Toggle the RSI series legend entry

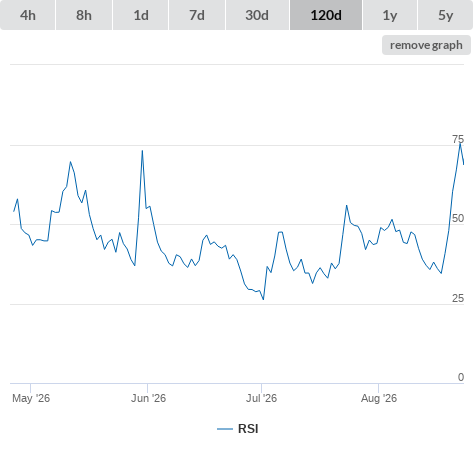coord(238,429)
